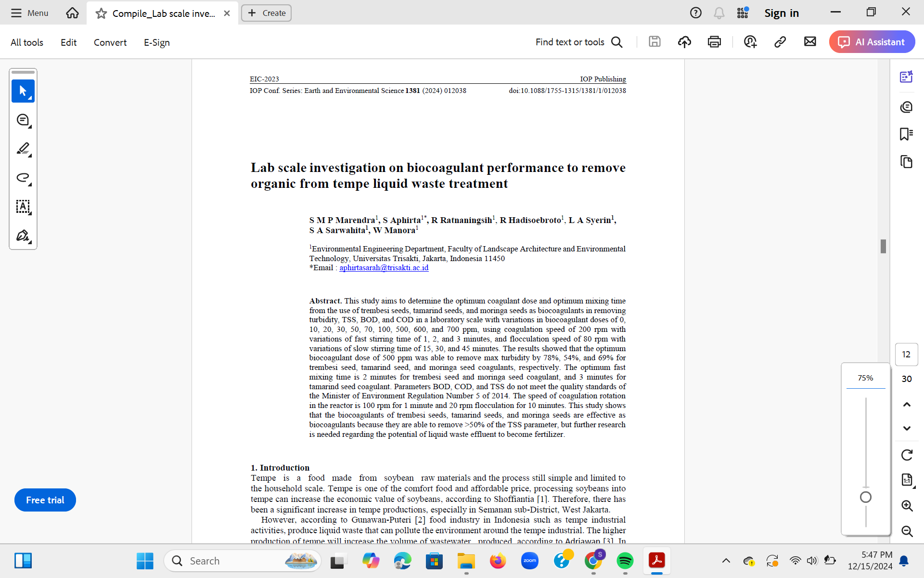This screenshot has height=578, width=924.
Task: Open Spotify from the taskbar
Action: [625, 561]
